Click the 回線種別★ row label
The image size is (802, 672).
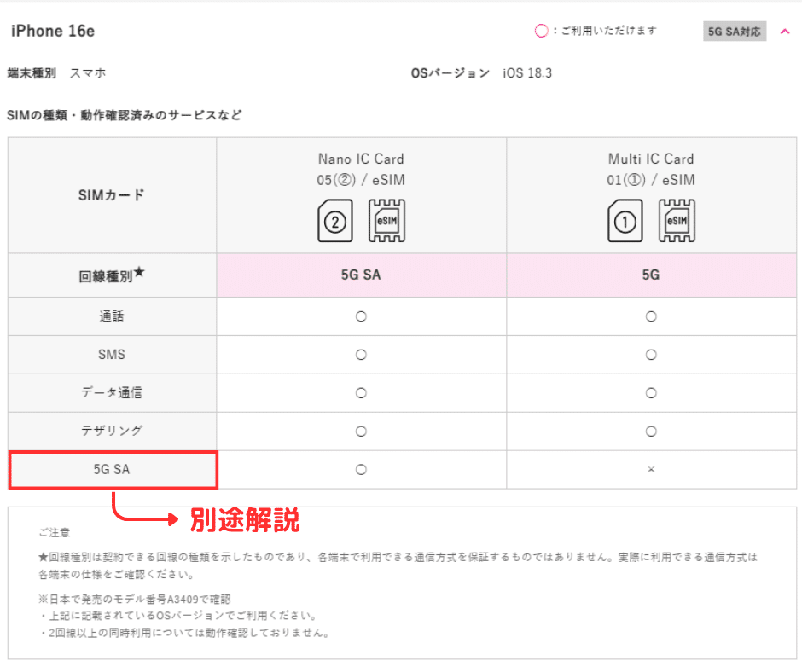(112, 275)
